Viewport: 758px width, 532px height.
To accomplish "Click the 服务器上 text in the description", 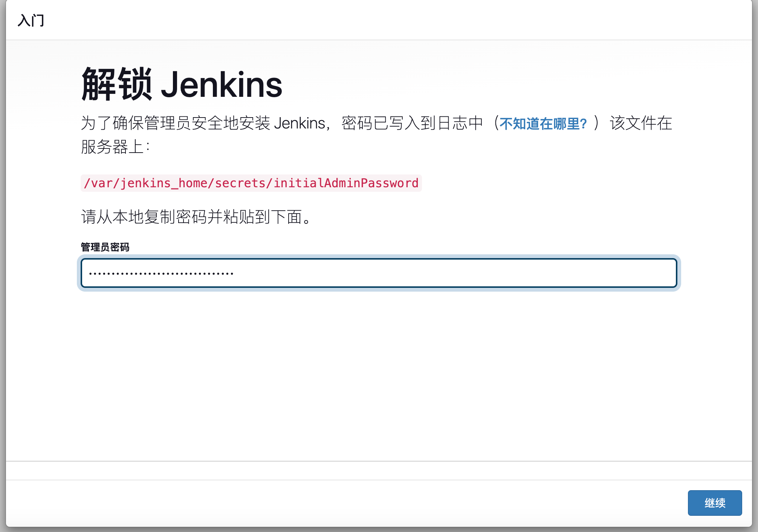I will pyautogui.click(x=109, y=148).
